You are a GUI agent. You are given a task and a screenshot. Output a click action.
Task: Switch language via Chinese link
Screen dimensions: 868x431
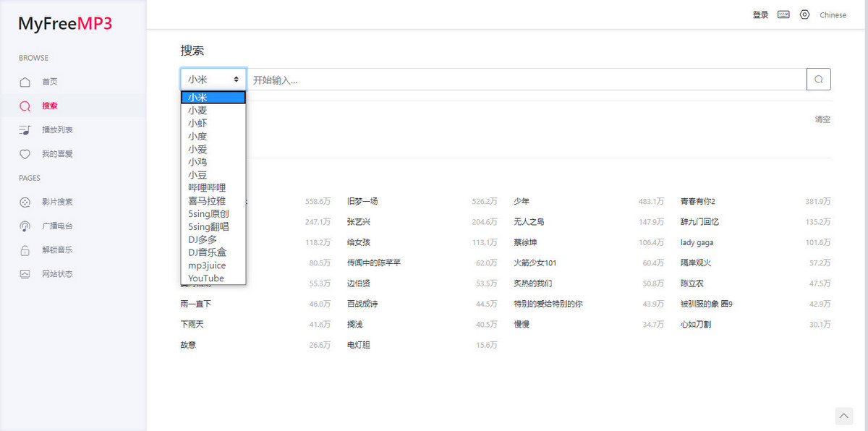[833, 14]
